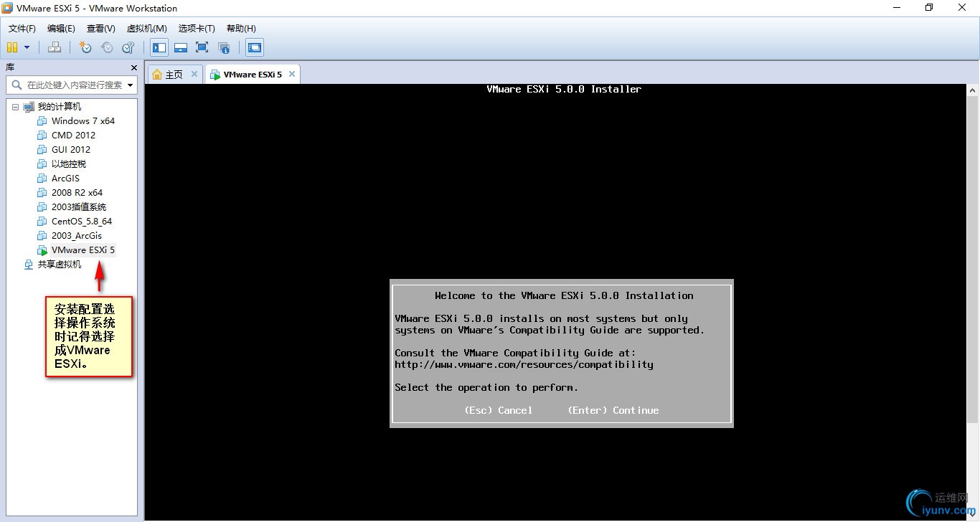The height and width of the screenshot is (522, 980).
Task: Open the power options dropdown arrow
Action: (x=27, y=47)
